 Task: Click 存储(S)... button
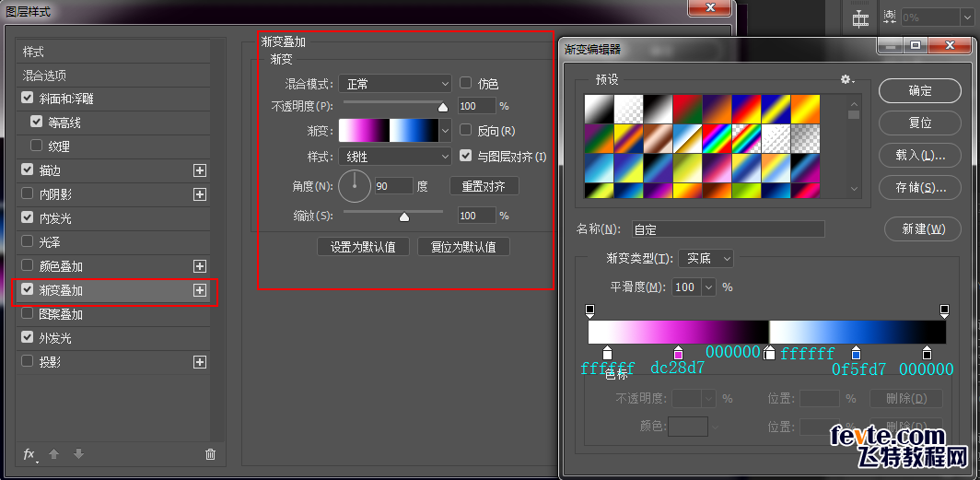coord(919,188)
